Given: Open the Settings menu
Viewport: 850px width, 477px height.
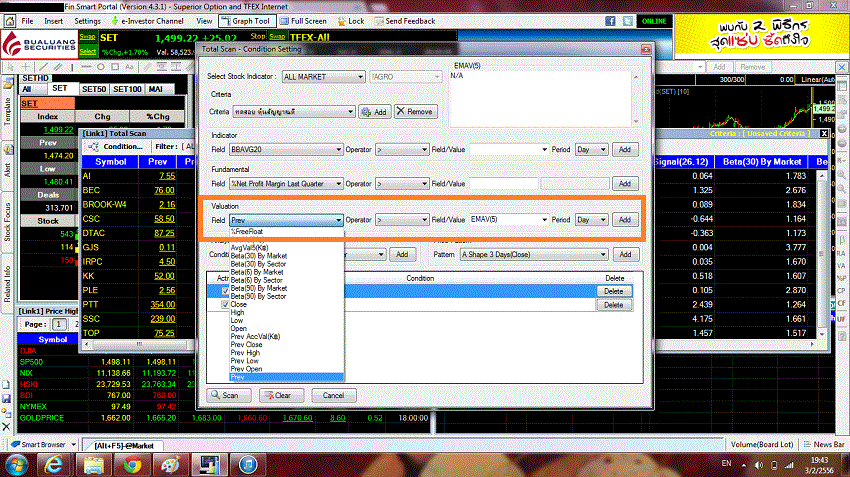Looking at the screenshot, I should 87,21.
